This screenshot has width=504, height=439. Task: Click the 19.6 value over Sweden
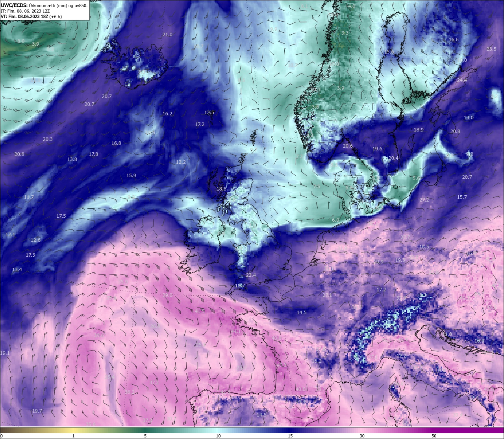377,149
